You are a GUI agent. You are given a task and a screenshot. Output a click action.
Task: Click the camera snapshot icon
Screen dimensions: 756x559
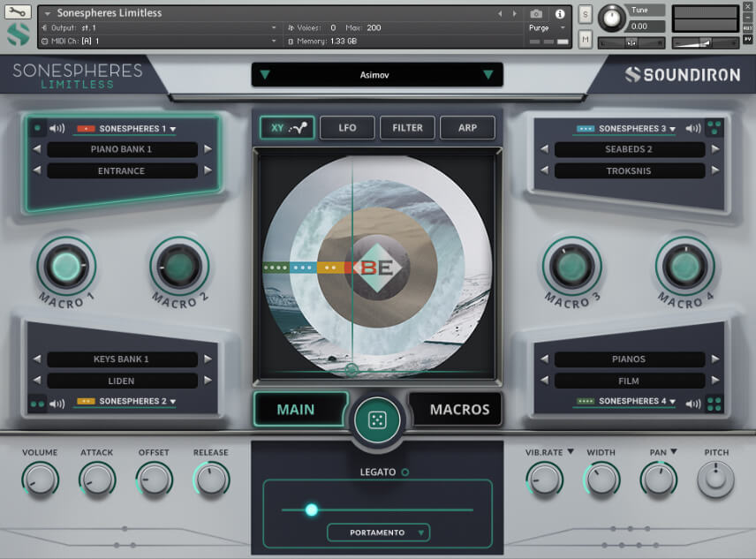point(536,13)
